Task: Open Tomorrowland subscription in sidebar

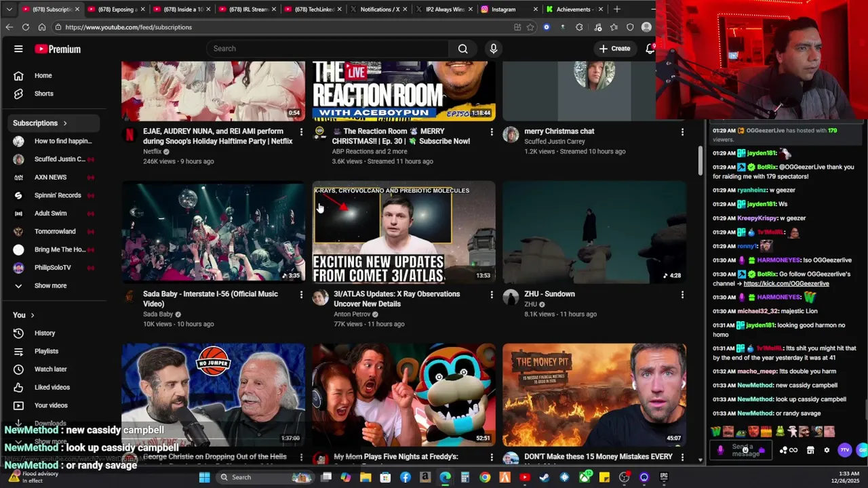Action: click(54, 231)
